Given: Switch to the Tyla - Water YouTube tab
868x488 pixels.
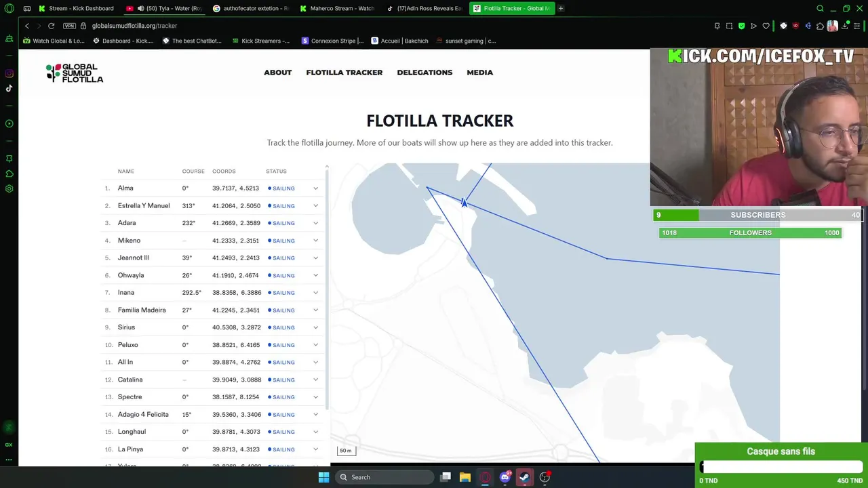Looking at the screenshot, I should click(x=165, y=8).
